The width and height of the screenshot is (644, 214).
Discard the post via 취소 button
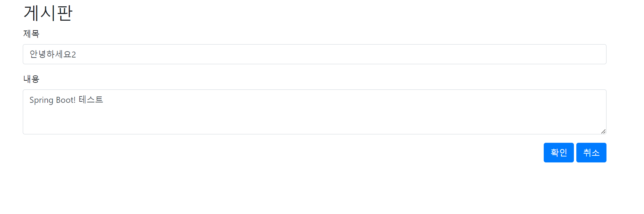(591, 153)
